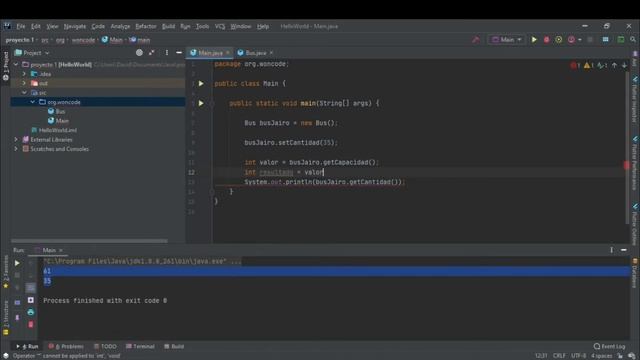Click the editor vertical scrollbar
640x360 pixels.
tap(627, 148)
